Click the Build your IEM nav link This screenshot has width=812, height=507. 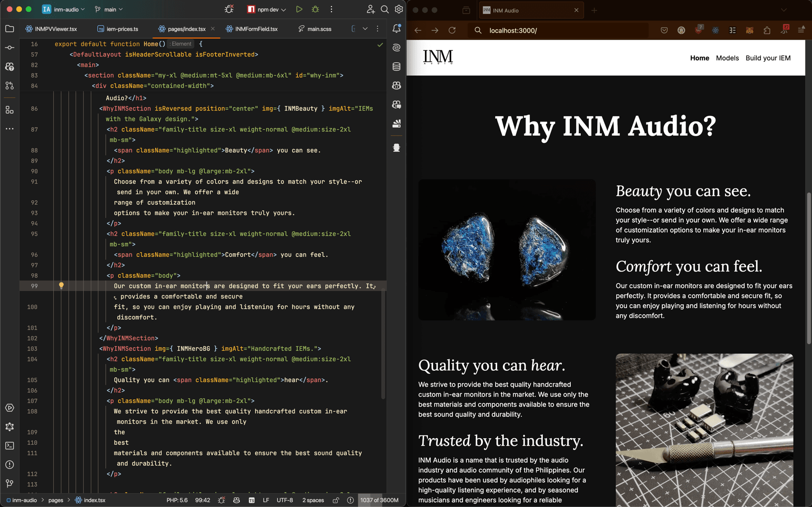tap(767, 58)
